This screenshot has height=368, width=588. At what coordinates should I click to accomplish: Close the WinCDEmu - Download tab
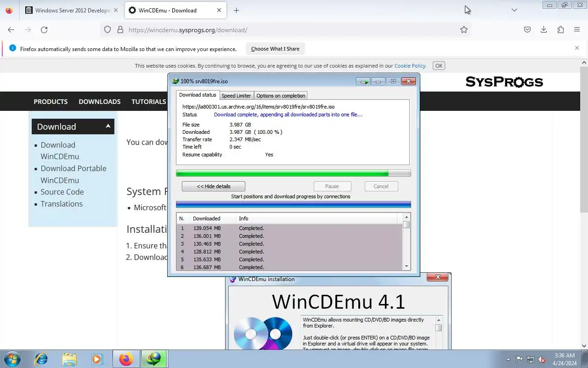click(219, 10)
